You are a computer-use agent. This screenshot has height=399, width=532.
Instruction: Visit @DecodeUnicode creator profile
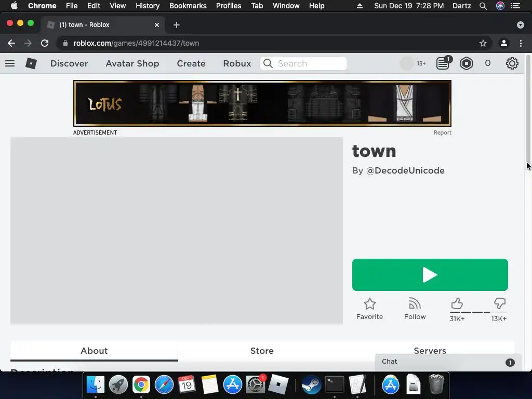pos(405,170)
